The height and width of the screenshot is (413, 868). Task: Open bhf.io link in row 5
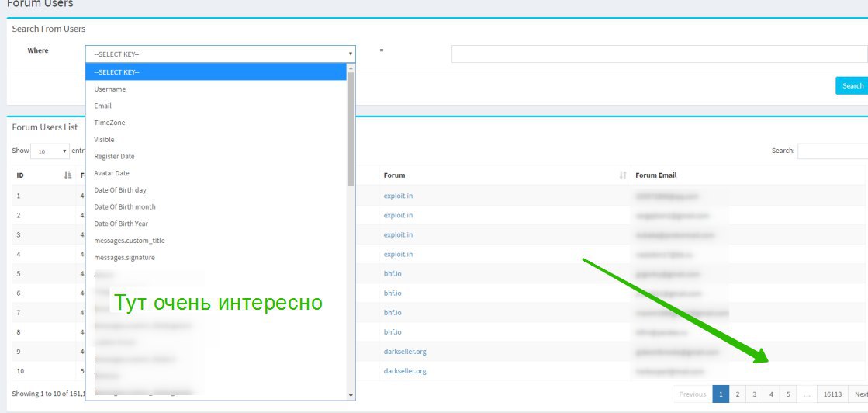pyautogui.click(x=393, y=274)
